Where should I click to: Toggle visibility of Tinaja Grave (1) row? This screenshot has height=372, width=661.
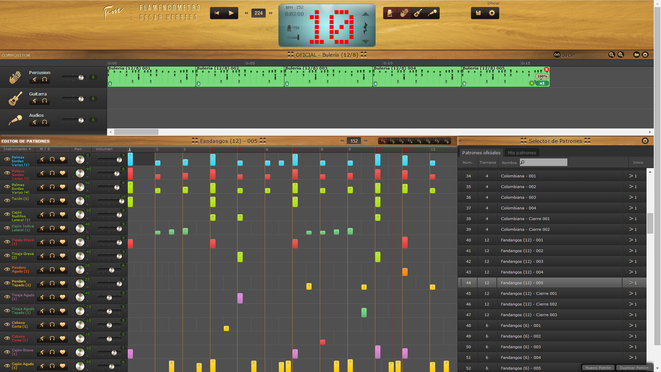[x=7, y=242]
